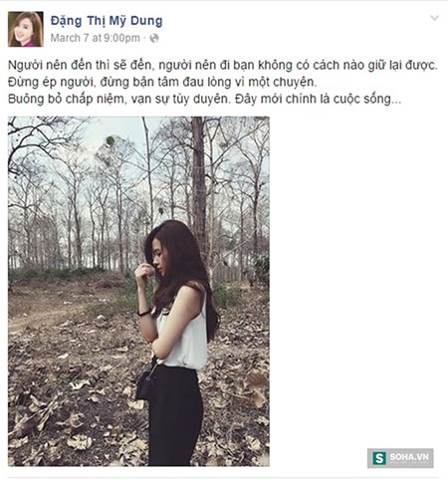
Task: Open Đặng Thị Mỹ Dung's profile picture
Action: tap(26, 29)
